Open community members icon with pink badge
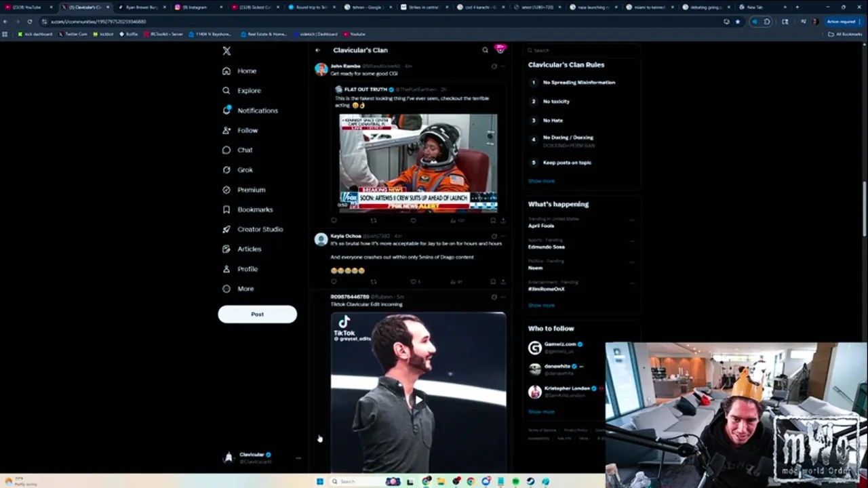868x488 pixels. click(500, 49)
